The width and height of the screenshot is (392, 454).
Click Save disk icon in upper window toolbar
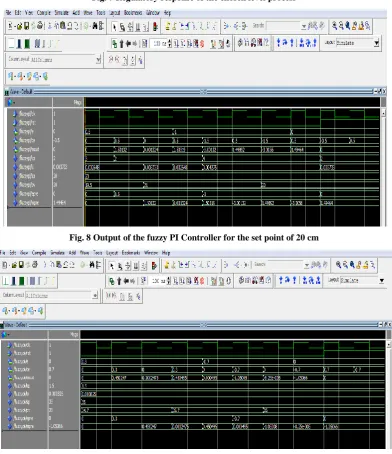pyautogui.click(x=26, y=26)
